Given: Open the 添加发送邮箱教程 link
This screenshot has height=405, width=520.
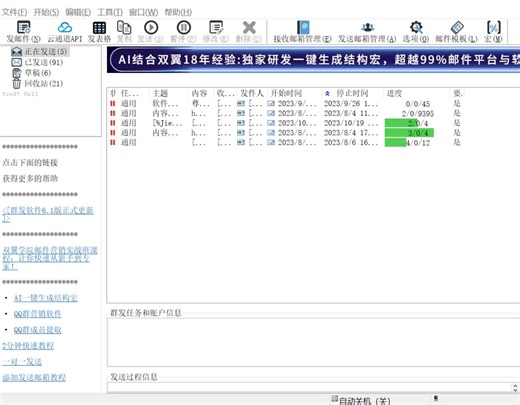Looking at the screenshot, I should click(x=34, y=378).
